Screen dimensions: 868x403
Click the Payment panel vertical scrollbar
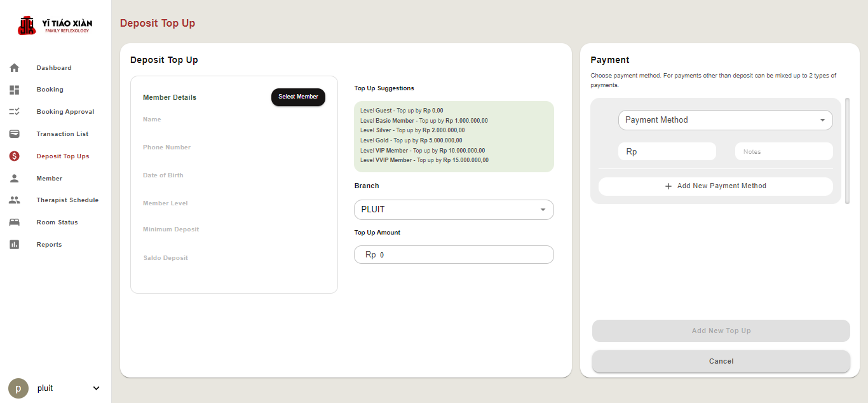(x=847, y=151)
